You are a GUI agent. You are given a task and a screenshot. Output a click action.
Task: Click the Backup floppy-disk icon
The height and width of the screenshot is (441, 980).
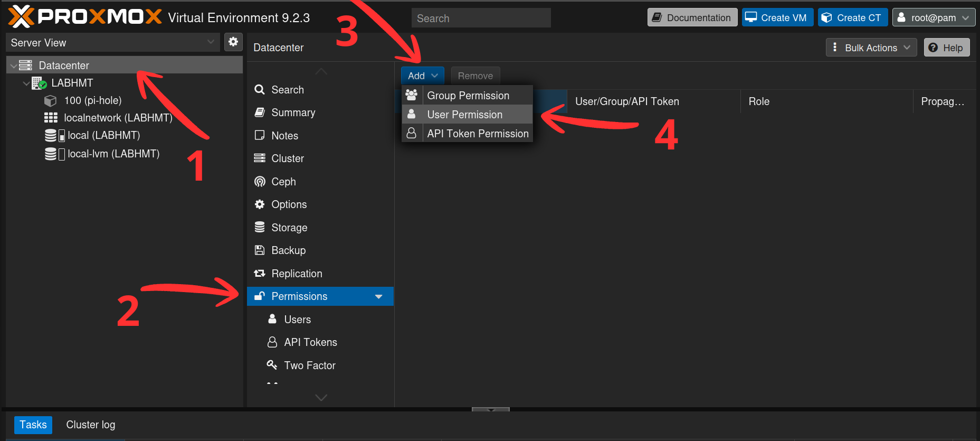click(x=260, y=250)
